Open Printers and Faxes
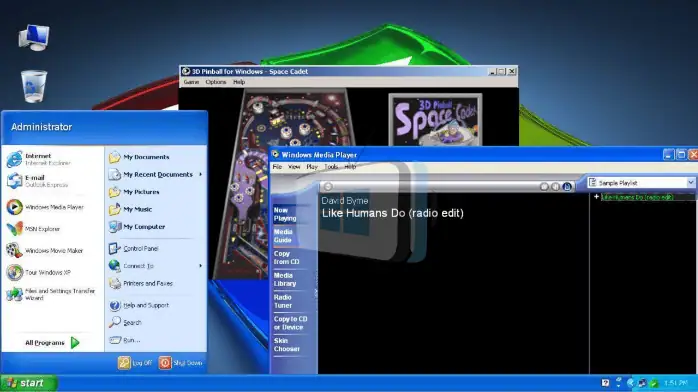The height and width of the screenshot is (392, 698). pyautogui.click(x=141, y=283)
